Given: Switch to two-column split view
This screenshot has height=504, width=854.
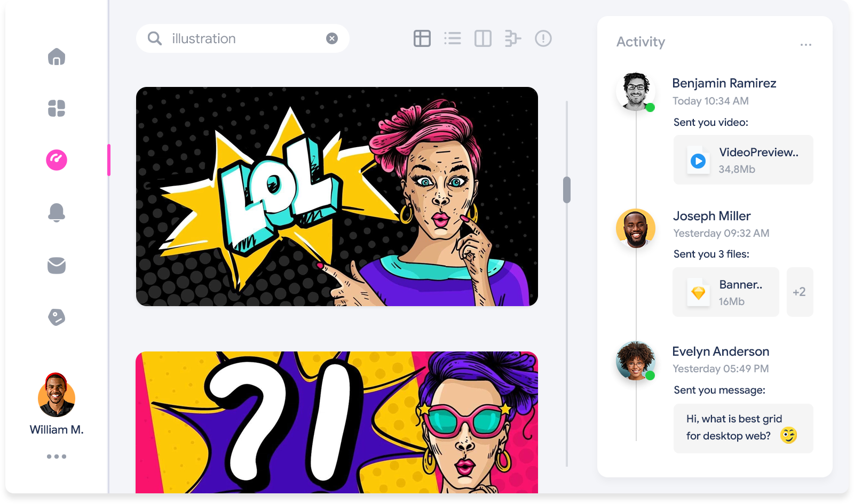Looking at the screenshot, I should point(483,38).
